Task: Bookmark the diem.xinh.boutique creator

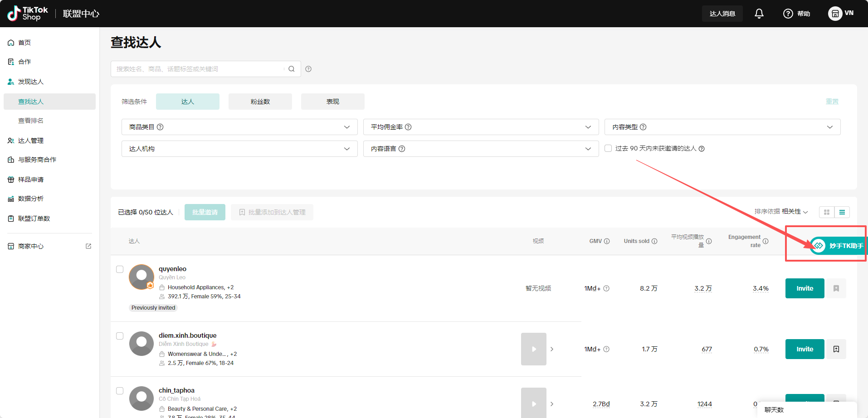Action: [x=836, y=349]
